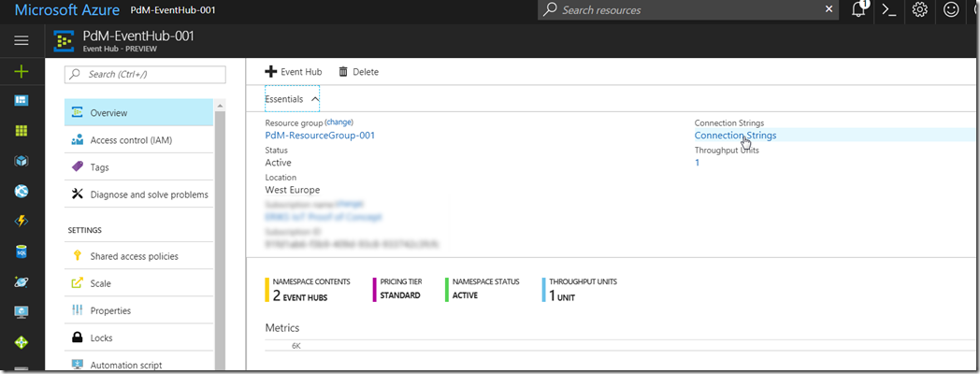Expand the hamburger menu in sidebar
Image resolution: width=980 pixels, height=374 pixels.
point(22,41)
